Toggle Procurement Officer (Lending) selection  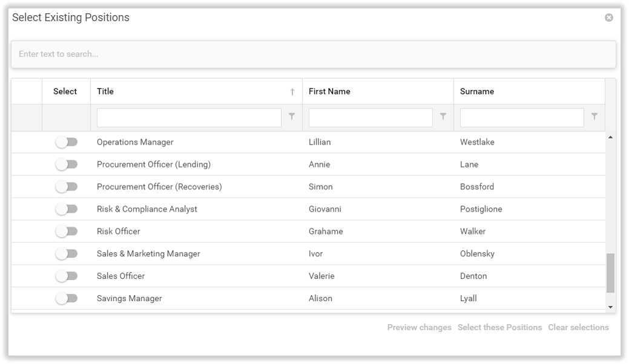click(67, 164)
